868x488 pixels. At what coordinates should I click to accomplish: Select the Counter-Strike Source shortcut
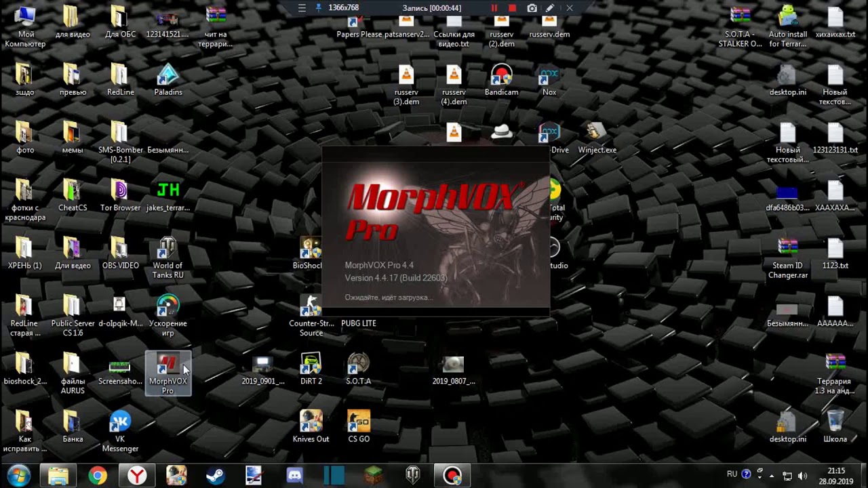[311, 316]
